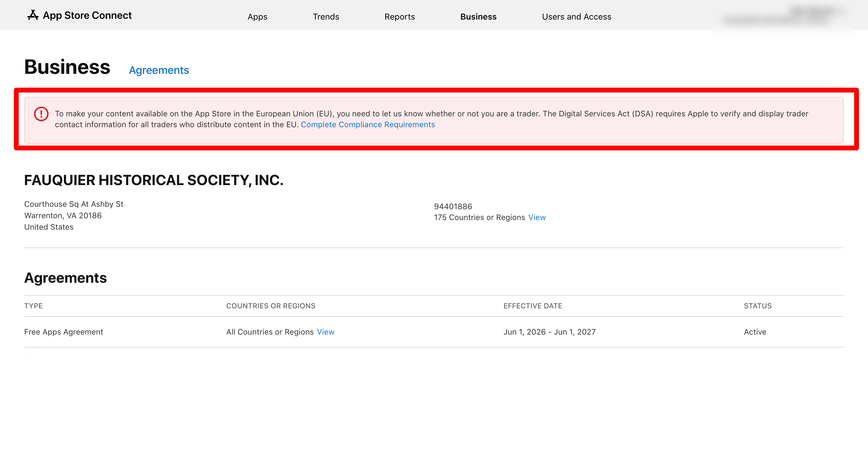Open the blurred account menu at top right

pos(783,16)
